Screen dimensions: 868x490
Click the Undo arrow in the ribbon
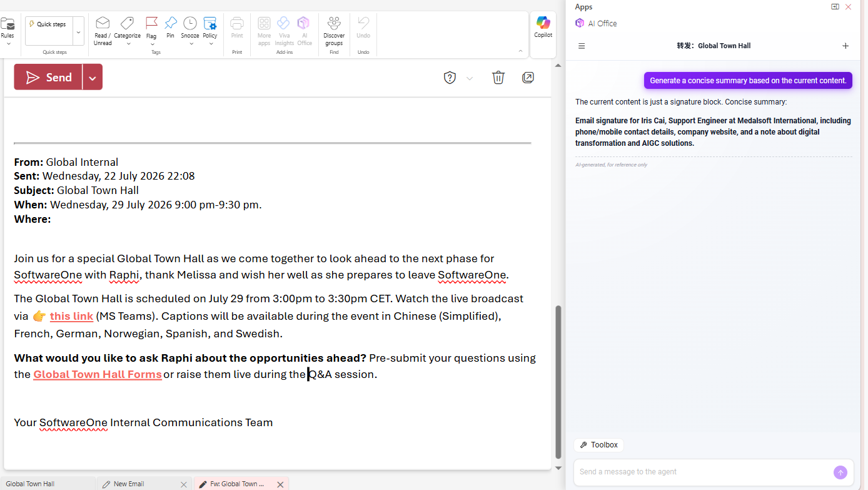(x=363, y=23)
